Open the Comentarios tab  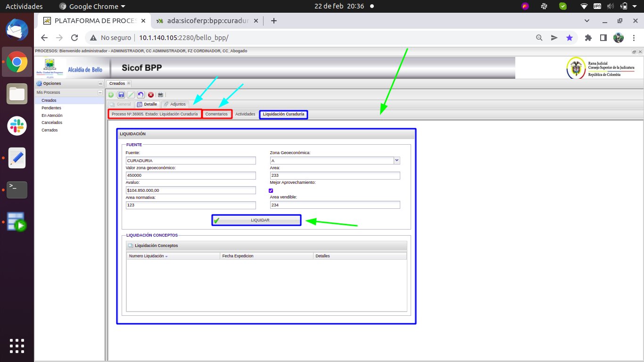pyautogui.click(x=216, y=114)
